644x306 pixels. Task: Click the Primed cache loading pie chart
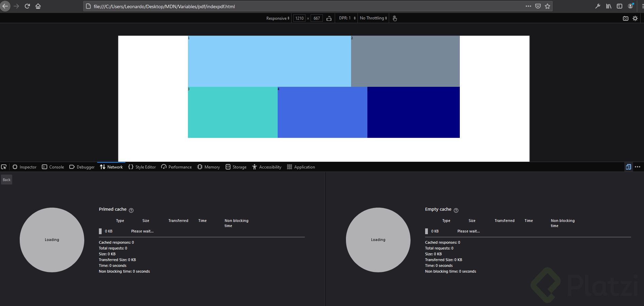pyautogui.click(x=52, y=240)
